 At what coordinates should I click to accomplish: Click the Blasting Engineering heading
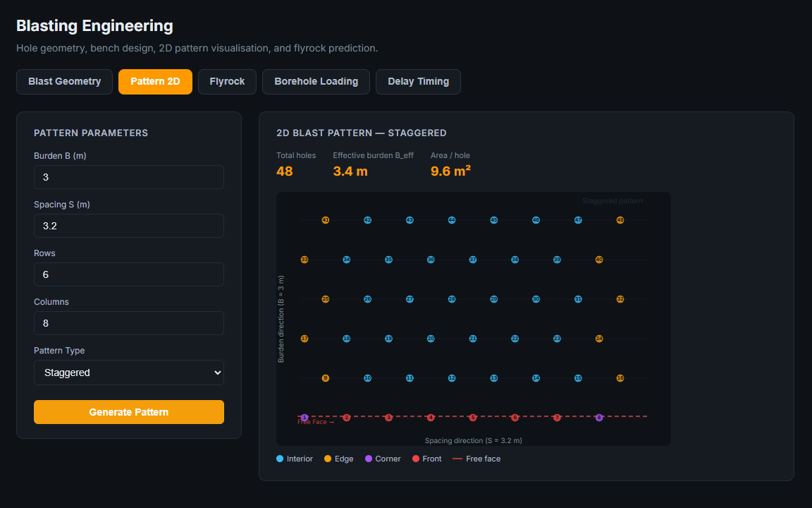(x=94, y=26)
